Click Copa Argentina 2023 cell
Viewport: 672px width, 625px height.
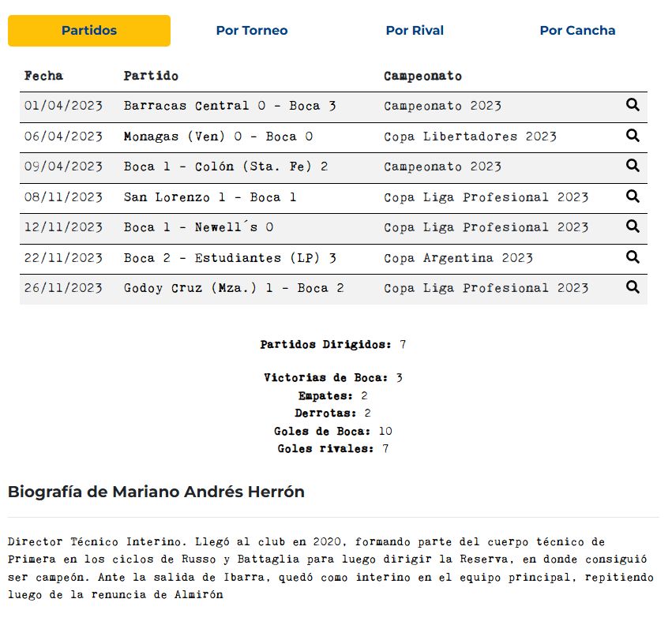tap(458, 258)
